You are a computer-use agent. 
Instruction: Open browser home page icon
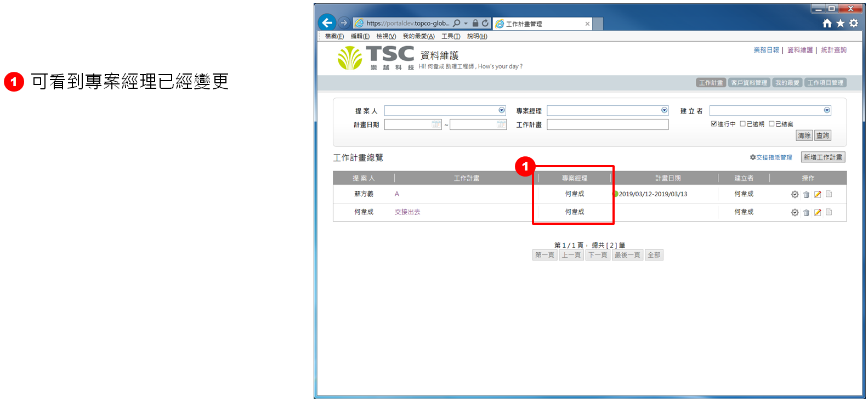coord(827,23)
